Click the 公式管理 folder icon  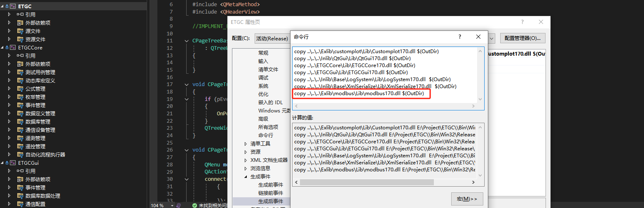[x=20, y=89]
